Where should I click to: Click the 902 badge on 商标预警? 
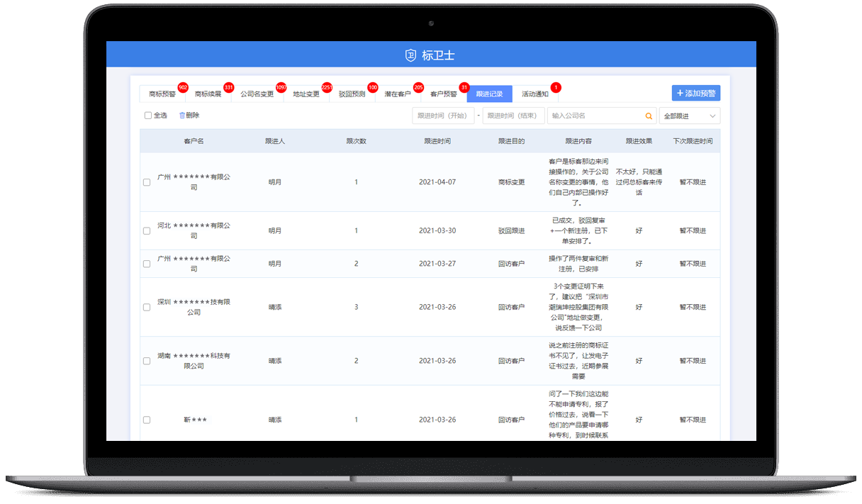pyautogui.click(x=183, y=87)
